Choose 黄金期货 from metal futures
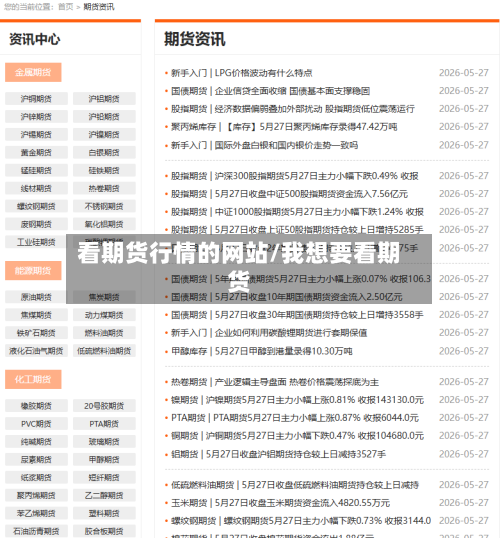The width and height of the screenshot is (500, 538). click(x=36, y=152)
